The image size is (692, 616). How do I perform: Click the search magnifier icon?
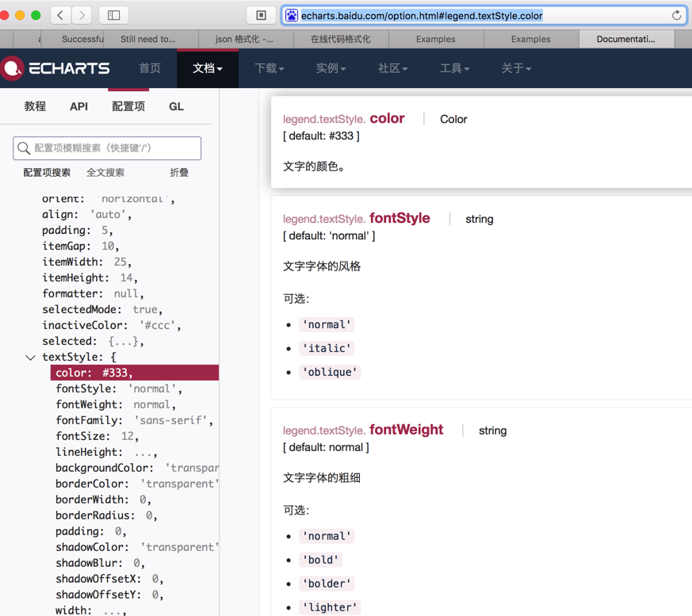pos(24,148)
